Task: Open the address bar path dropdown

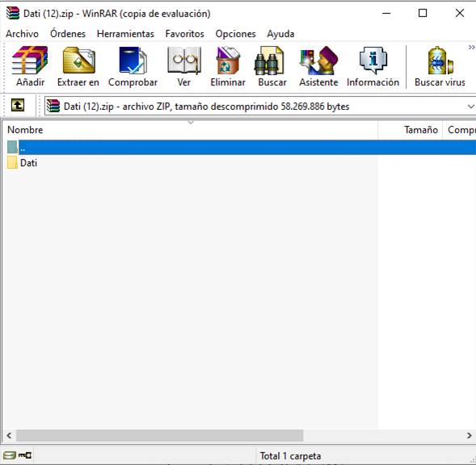Action: pyautogui.click(x=470, y=107)
